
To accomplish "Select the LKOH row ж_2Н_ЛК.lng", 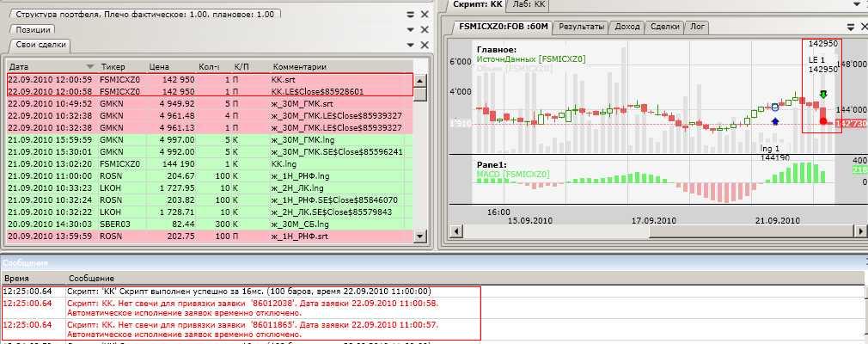I will point(210,188).
